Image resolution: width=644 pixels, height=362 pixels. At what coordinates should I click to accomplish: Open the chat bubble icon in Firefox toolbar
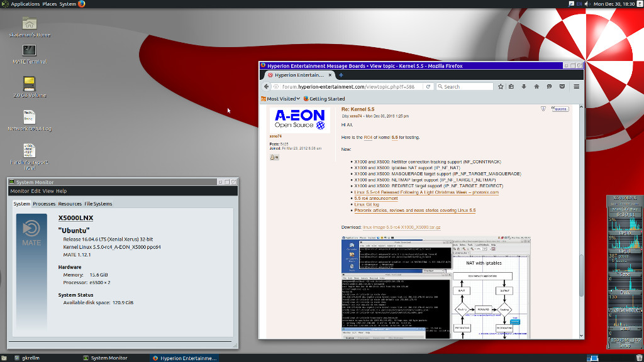549,87
